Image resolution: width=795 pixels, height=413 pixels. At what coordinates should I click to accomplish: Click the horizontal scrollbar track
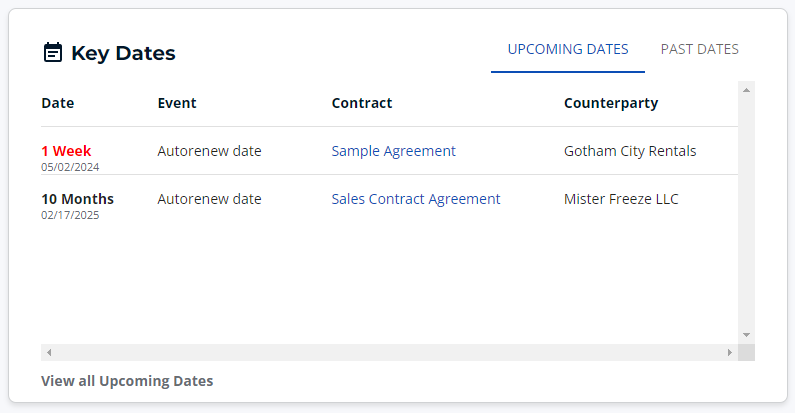click(x=389, y=352)
